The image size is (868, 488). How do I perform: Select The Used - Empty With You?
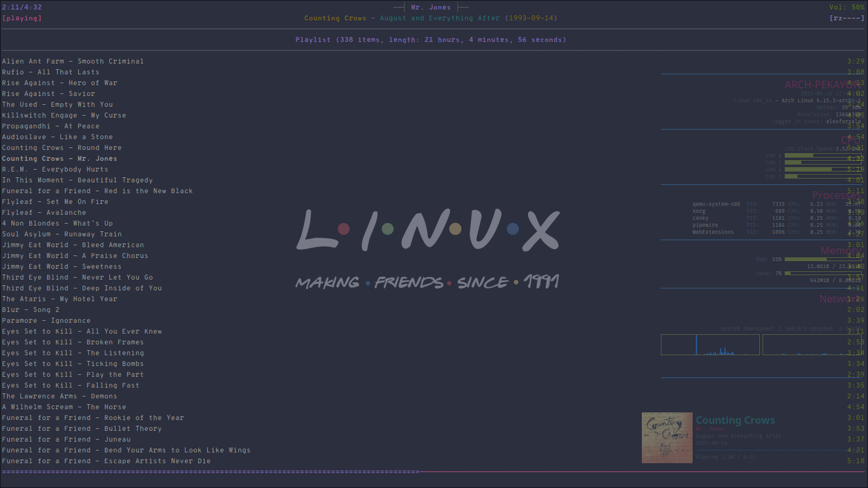(57, 105)
